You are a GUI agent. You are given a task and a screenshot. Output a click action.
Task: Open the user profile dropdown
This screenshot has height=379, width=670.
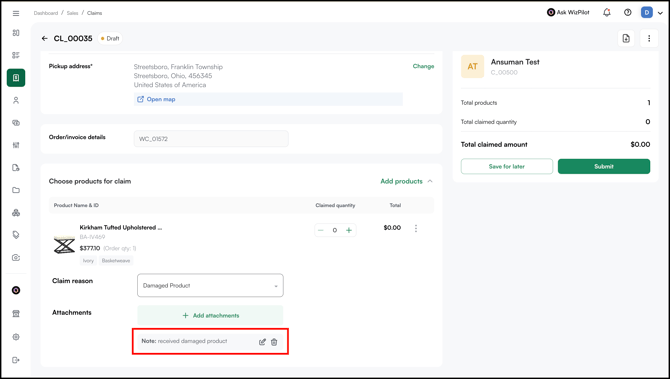point(652,12)
